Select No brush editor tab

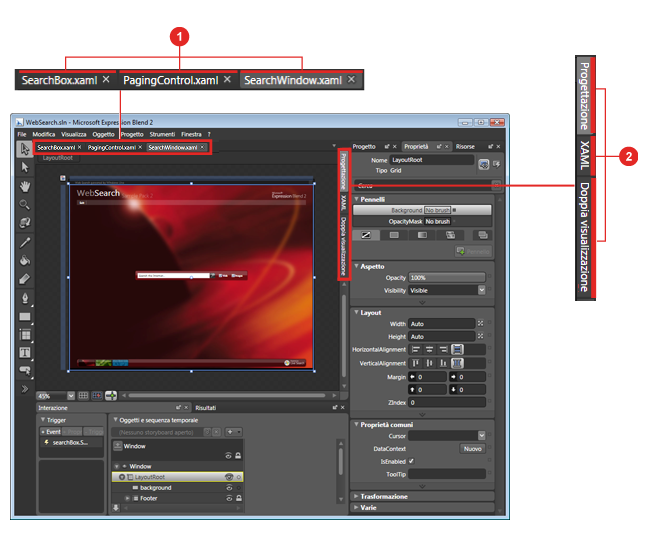(x=366, y=235)
